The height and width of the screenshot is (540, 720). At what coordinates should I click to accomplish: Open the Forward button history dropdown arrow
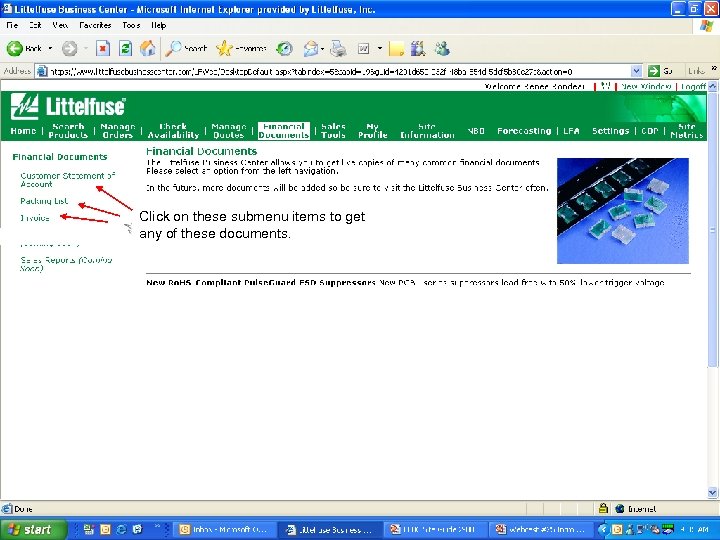85,48
